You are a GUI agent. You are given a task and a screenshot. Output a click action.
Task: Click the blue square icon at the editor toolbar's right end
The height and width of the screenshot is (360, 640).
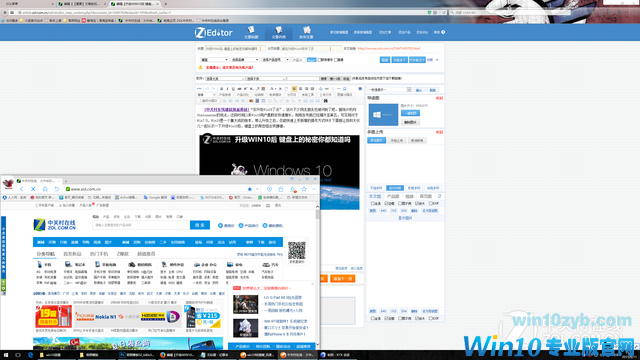coord(360,89)
